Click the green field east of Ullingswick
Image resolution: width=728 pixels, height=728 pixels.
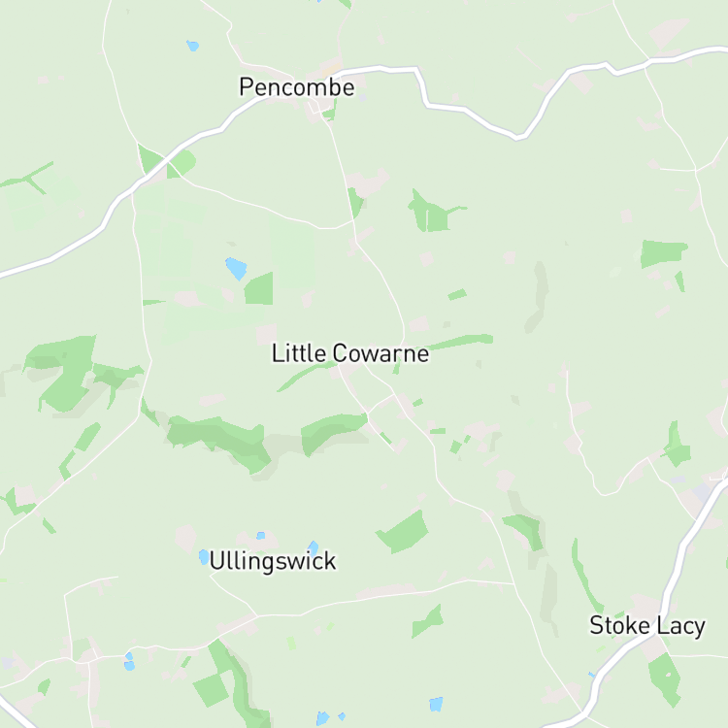[x=404, y=532]
